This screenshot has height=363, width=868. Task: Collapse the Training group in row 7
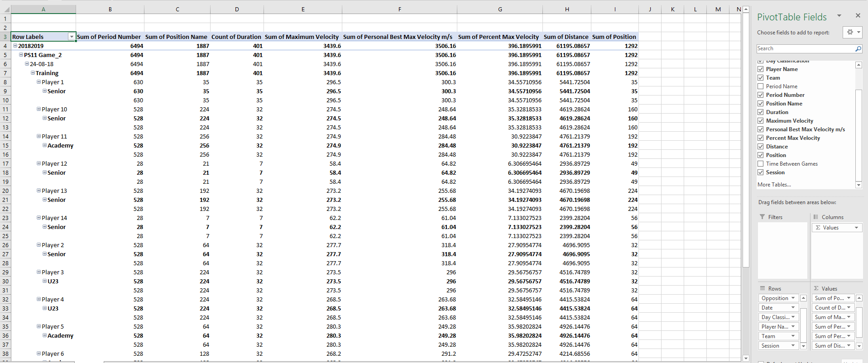(x=33, y=73)
